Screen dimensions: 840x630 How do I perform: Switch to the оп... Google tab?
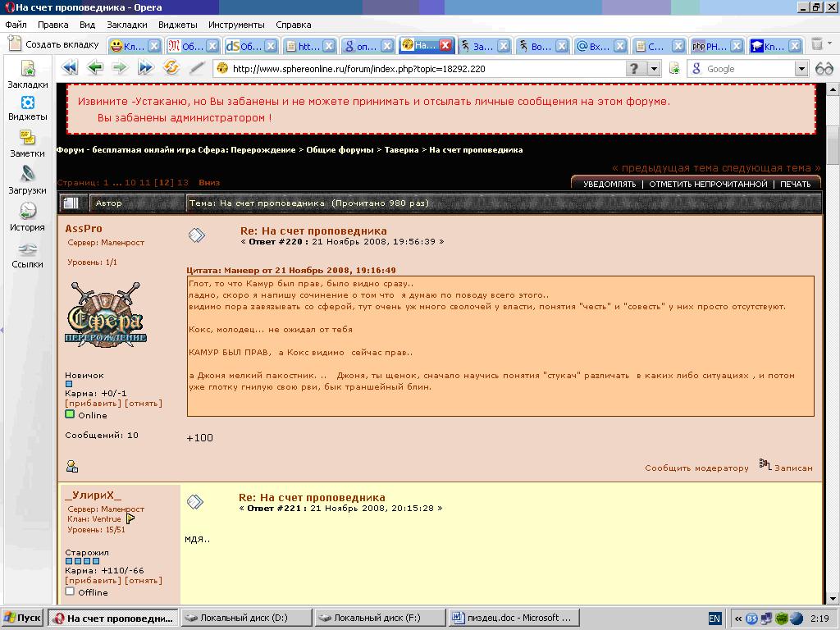pyautogui.click(x=367, y=46)
